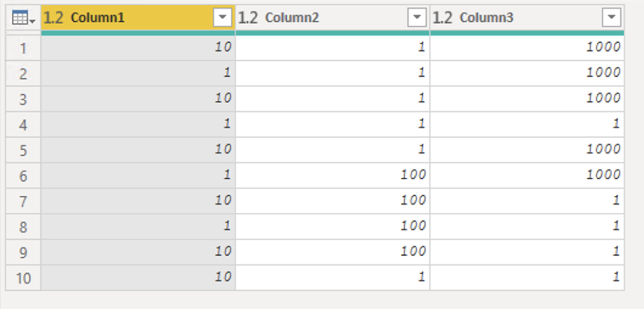Click Column1 cell in row 9
Image resolution: width=644 pixels, height=309 pixels.
click(x=138, y=252)
